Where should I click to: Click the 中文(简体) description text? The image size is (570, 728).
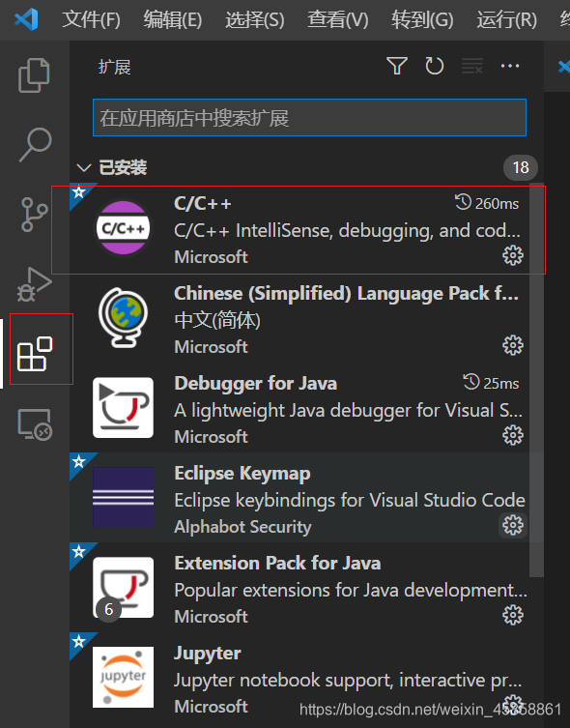(x=217, y=320)
